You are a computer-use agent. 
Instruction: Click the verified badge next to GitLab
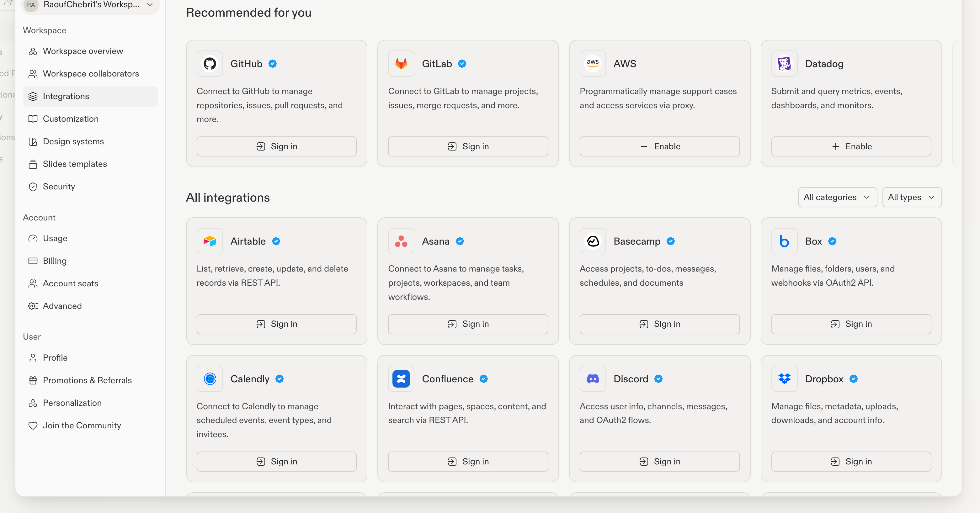click(x=462, y=64)
